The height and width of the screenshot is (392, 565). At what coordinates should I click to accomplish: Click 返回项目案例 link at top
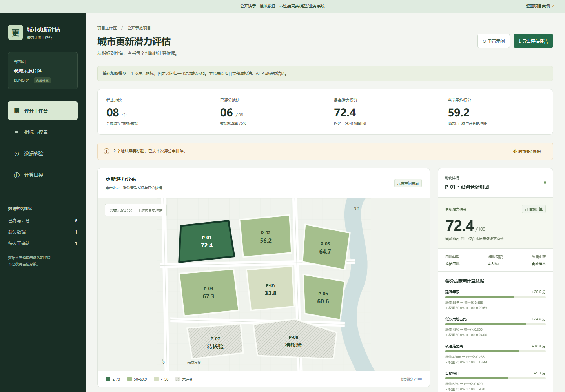pyautogui.click(x=540, y=6)
